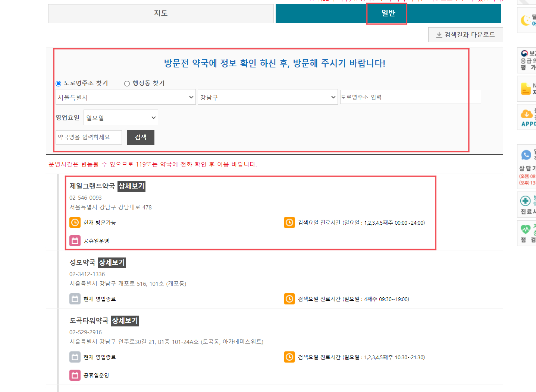Click the gray calendar icon in 도곡타워약국 row
This screenshot has width=536, height=392.
point(75,357)
